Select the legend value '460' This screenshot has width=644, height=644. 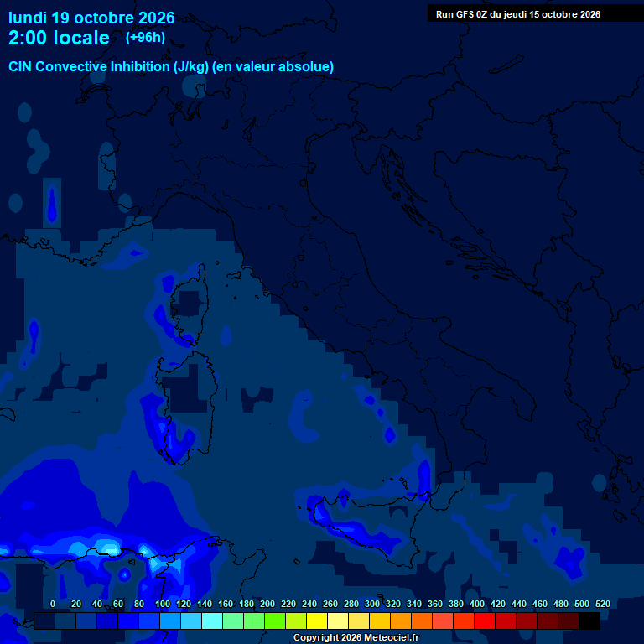(x=539, y=604)
